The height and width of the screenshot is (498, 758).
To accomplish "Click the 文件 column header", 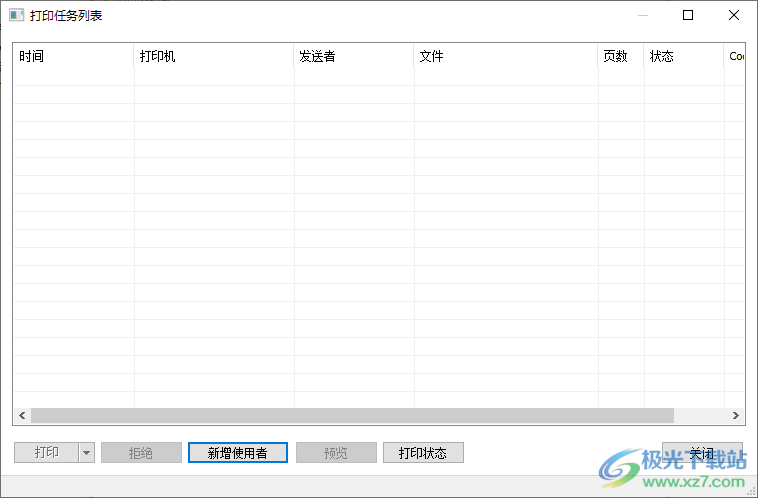I will 506,56.
